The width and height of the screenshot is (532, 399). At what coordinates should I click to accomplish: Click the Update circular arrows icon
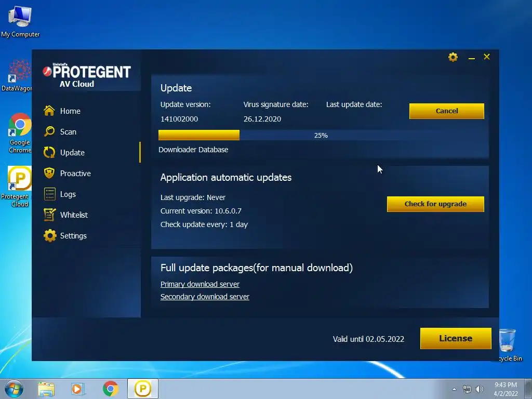coord(49,152)
